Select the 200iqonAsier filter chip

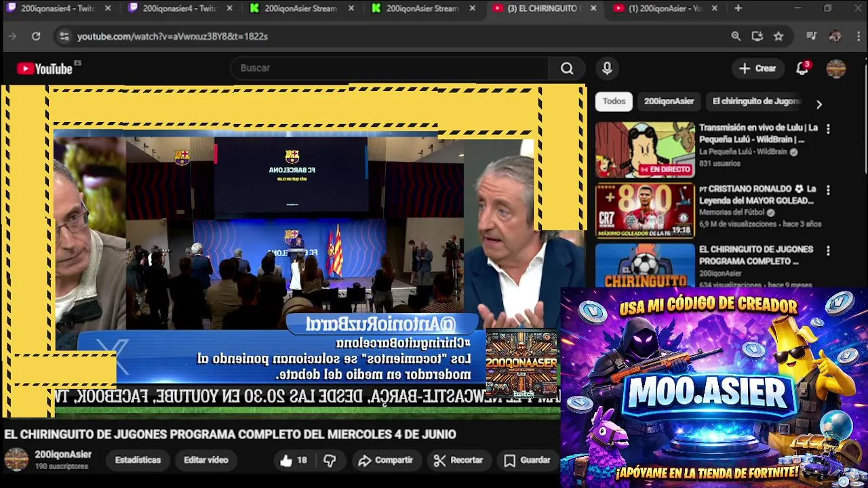(x=669, y=101)
